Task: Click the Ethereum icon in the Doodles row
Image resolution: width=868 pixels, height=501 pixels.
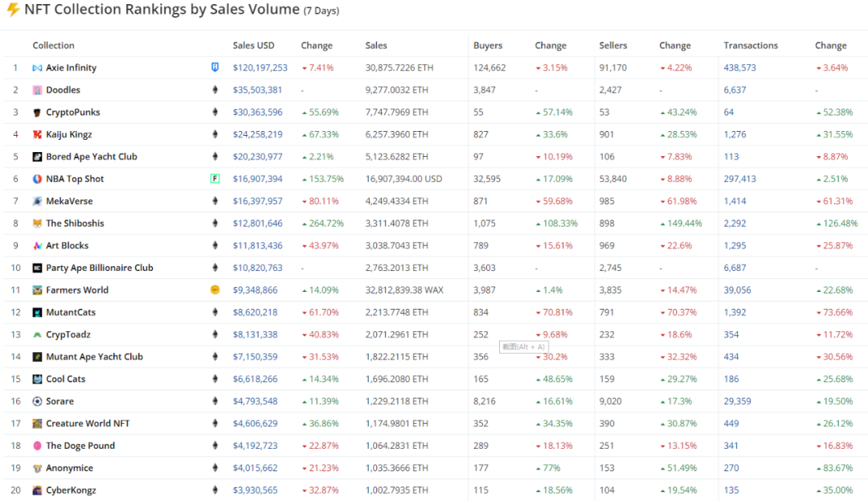Action: point(215,90)
